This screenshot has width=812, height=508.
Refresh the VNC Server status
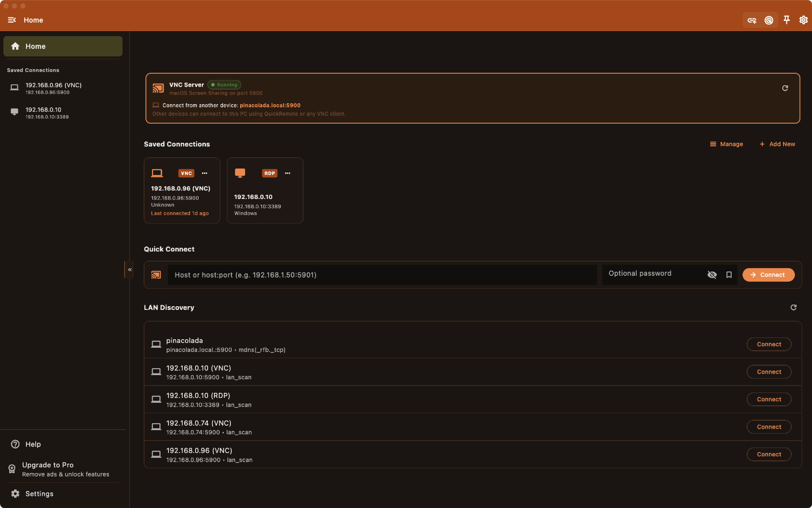(x=785, y=88)
